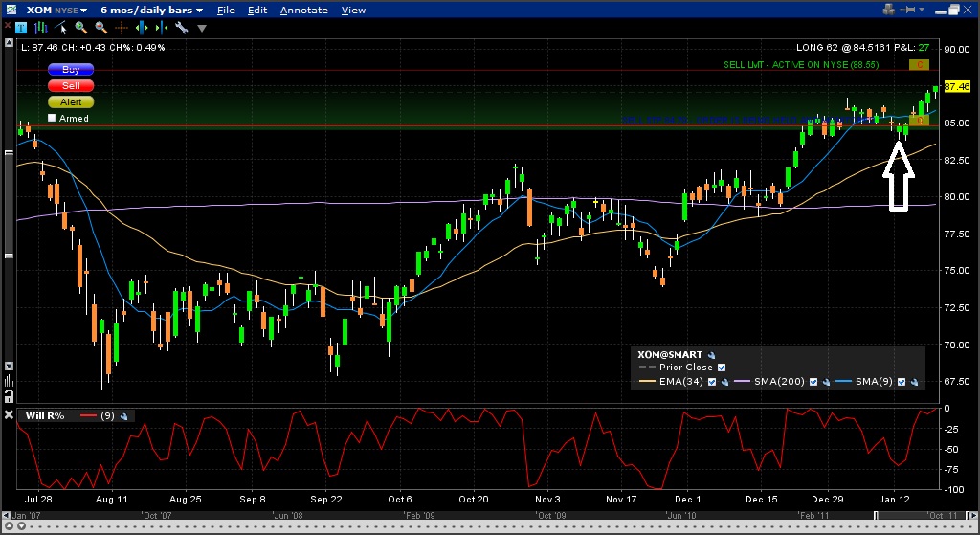
Task: Click the blue Buy button
Action: pos(71,69)
